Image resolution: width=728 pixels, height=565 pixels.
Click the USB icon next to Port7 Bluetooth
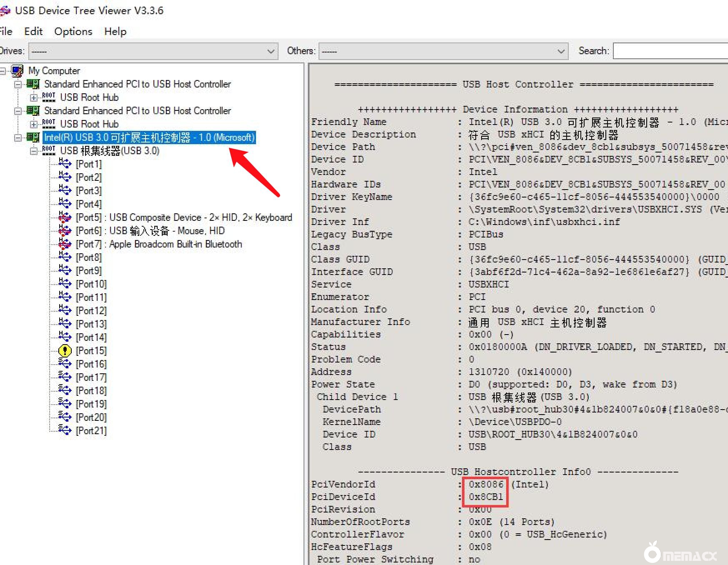coord(65,244)
